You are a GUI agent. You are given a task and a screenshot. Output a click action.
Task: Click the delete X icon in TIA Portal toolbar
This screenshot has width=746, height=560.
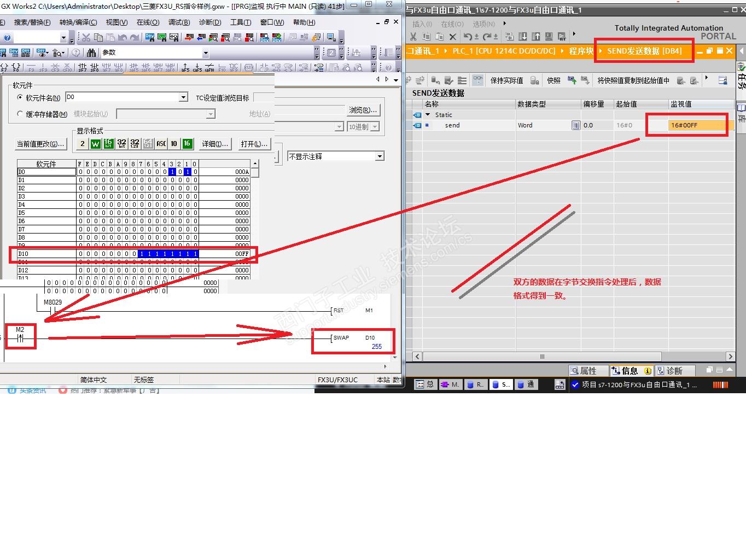pyautogui.click(x=453, y=37)
